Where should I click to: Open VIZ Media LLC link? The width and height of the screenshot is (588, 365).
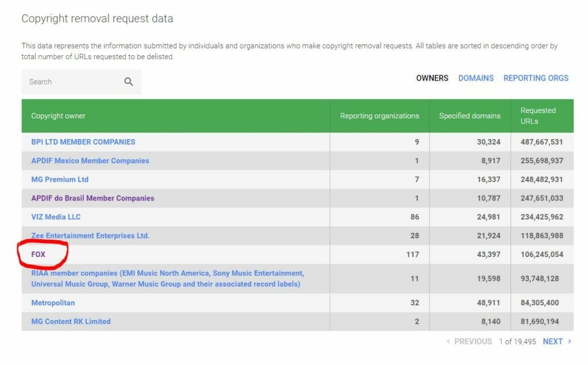click(x=56, y=217)
